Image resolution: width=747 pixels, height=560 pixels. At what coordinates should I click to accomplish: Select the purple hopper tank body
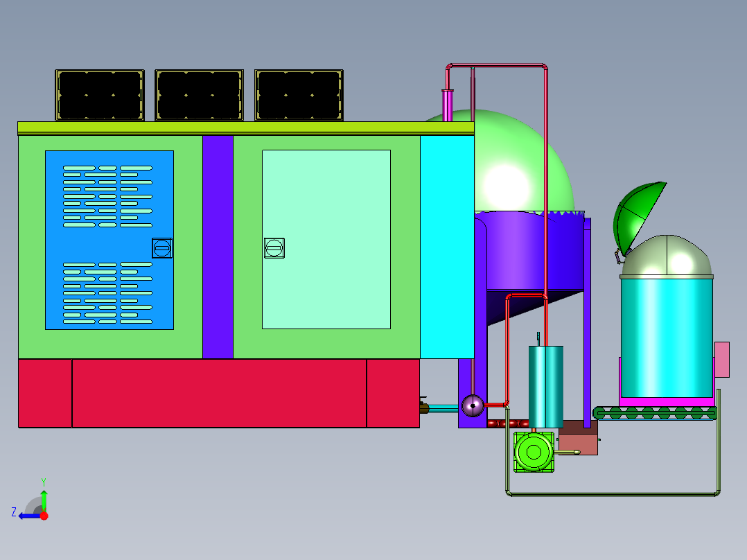click(x=529, y=252)
